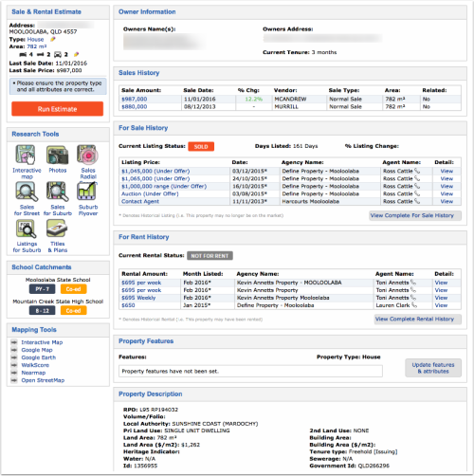Click arrow icon beside Nearmap

(14, 373)
